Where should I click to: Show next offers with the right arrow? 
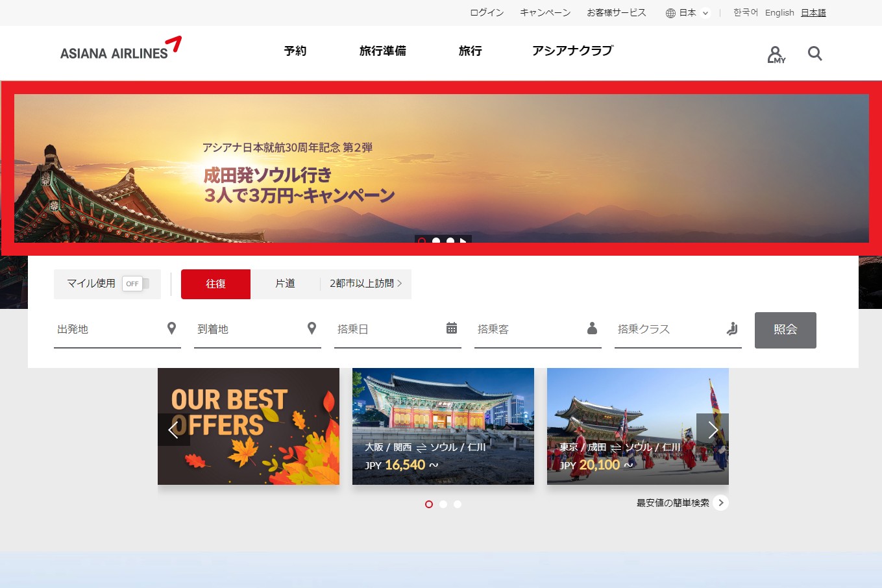tap(713, 430)
